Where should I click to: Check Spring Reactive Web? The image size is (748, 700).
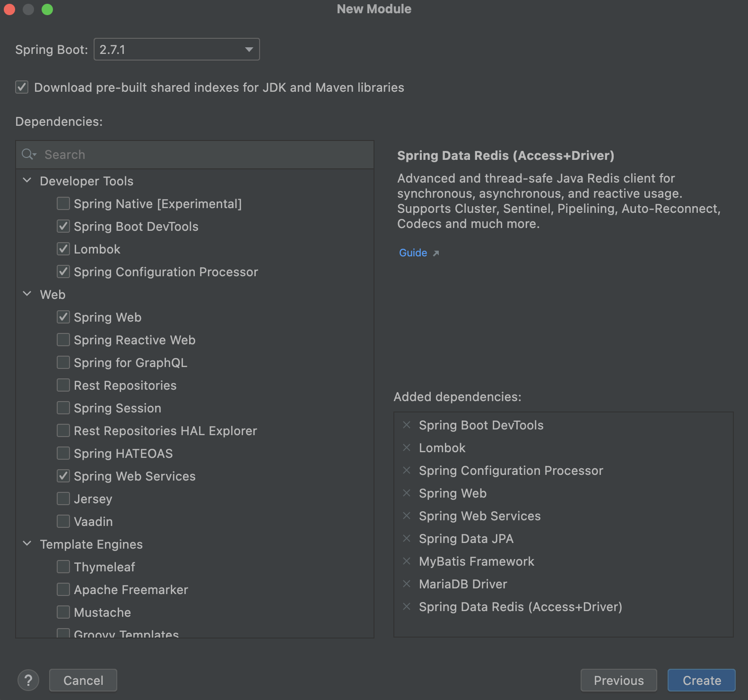pyautogui.click(x=63, y=340)
